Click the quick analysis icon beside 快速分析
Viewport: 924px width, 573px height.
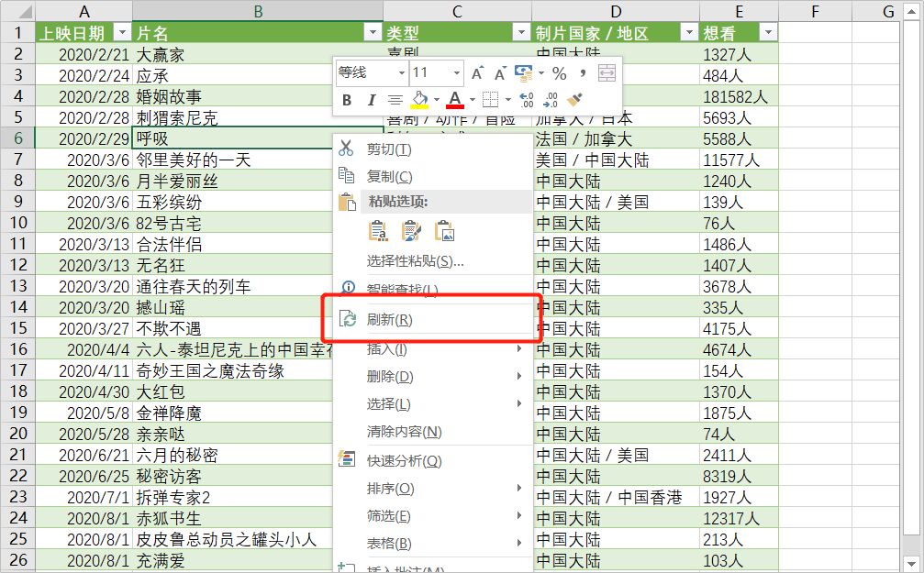[347, 459]
